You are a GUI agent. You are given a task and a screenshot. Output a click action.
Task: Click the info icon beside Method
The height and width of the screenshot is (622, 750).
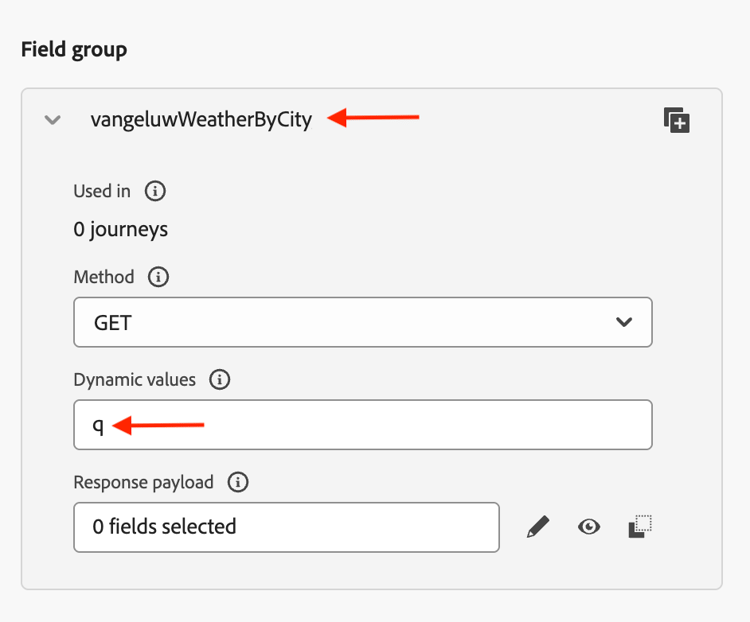(x=158, y=277)
